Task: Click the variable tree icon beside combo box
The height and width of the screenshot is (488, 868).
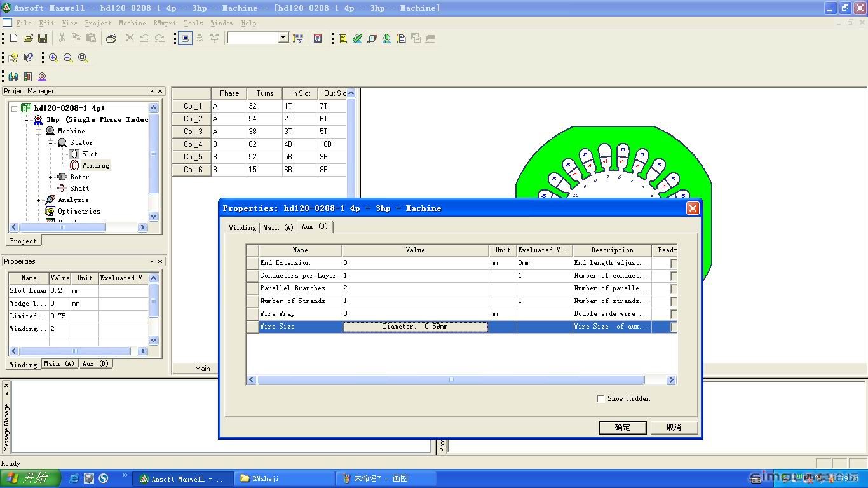Action: tap(298, 38)
